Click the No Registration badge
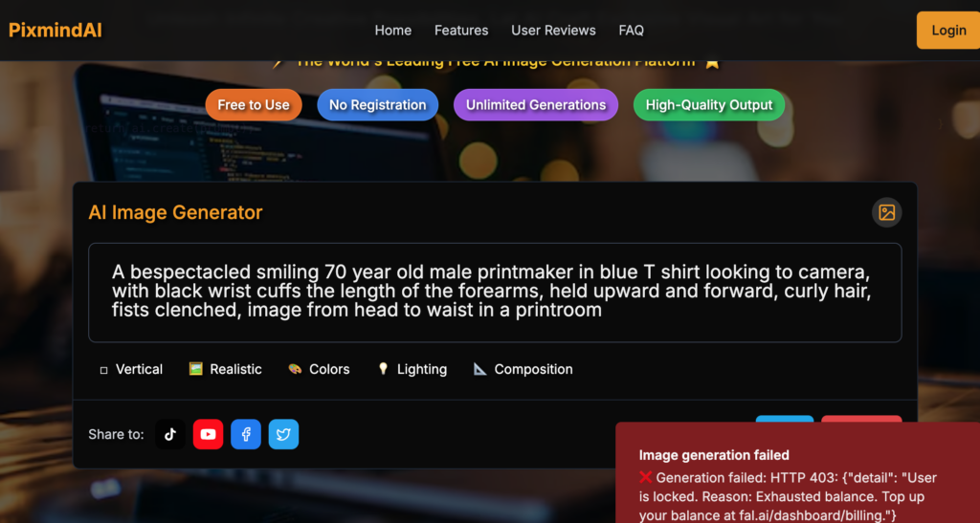The image size is (980, 523). click(x=377, y=105)
